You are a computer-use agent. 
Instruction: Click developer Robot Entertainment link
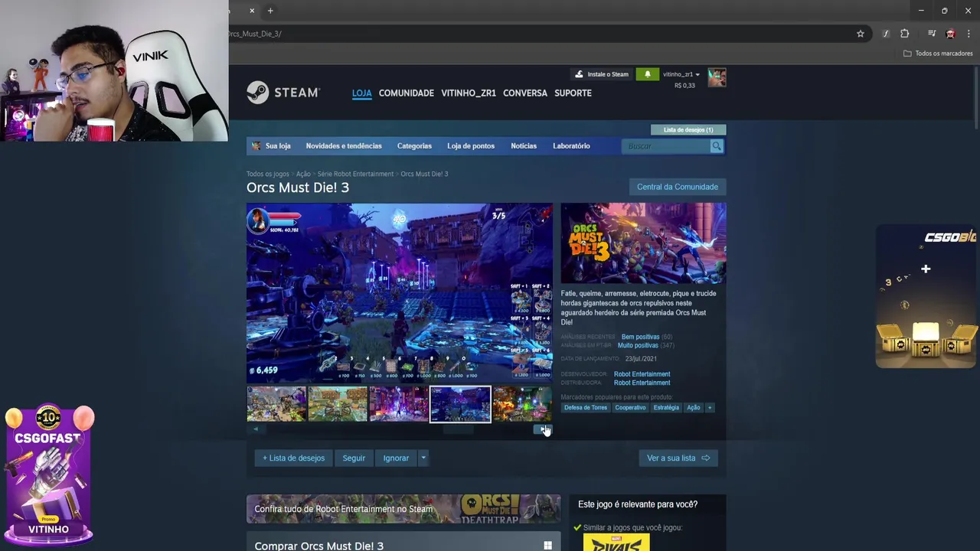642,374
